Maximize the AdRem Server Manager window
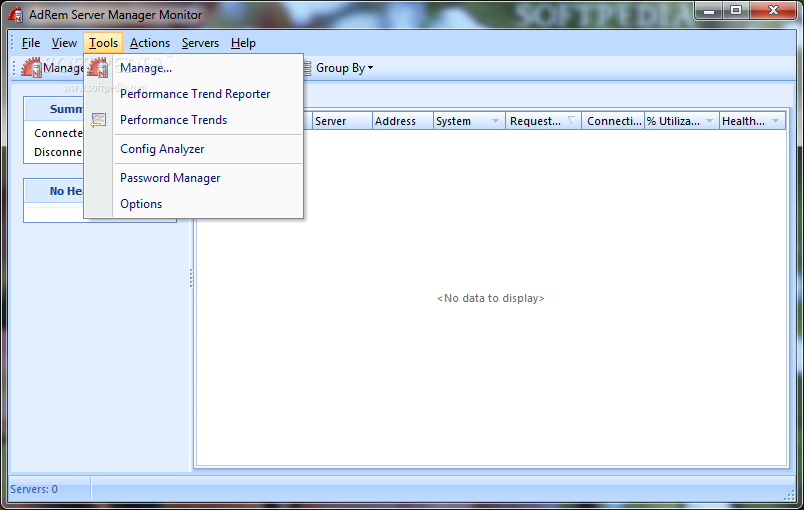 point(736,11)
